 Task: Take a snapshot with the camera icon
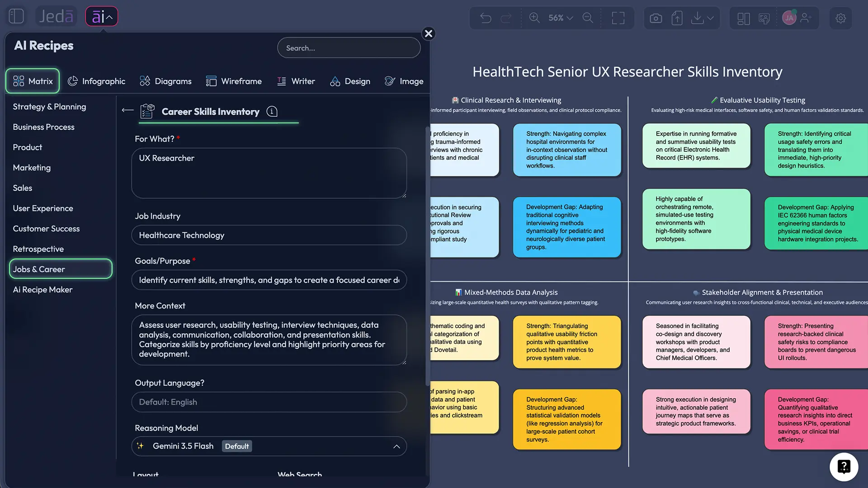[x=656, y=18]
